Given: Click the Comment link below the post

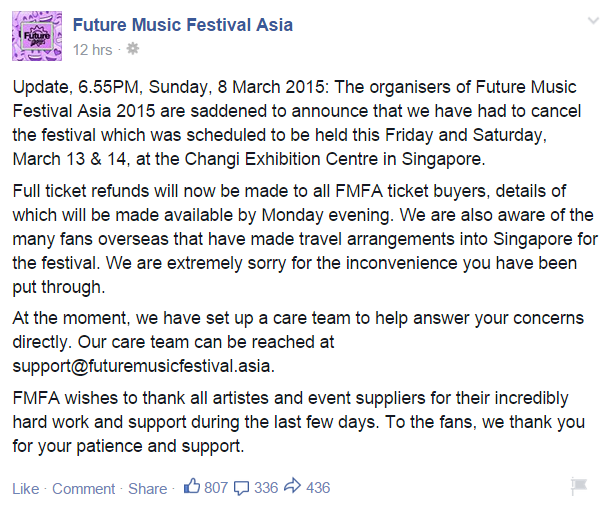Looking at the screenshot, I should coord(84,489).
